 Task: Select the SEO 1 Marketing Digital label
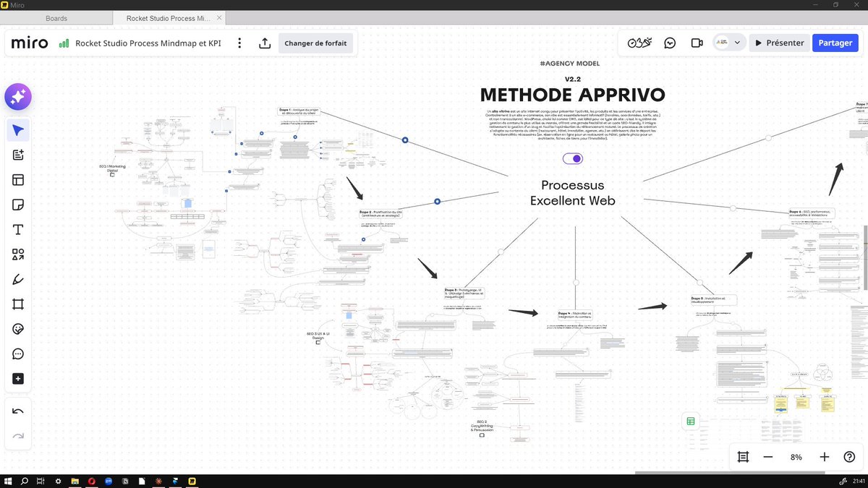112,168
